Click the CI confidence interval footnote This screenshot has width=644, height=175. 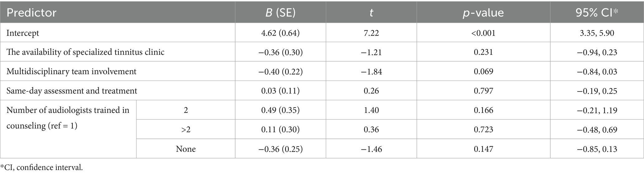click(x=42, y=168)
